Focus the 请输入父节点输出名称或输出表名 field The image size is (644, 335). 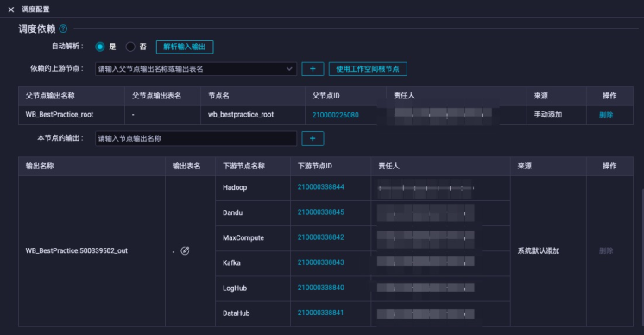tap(195, 69)
